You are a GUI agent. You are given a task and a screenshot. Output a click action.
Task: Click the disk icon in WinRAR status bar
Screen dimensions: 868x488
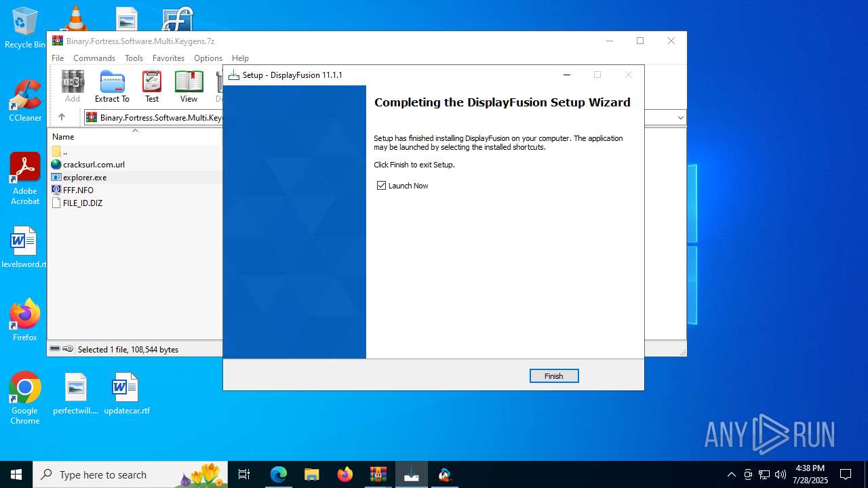55,349
